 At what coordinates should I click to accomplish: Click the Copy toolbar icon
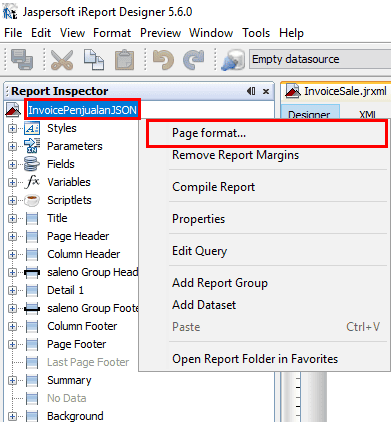tap(94, 59)
